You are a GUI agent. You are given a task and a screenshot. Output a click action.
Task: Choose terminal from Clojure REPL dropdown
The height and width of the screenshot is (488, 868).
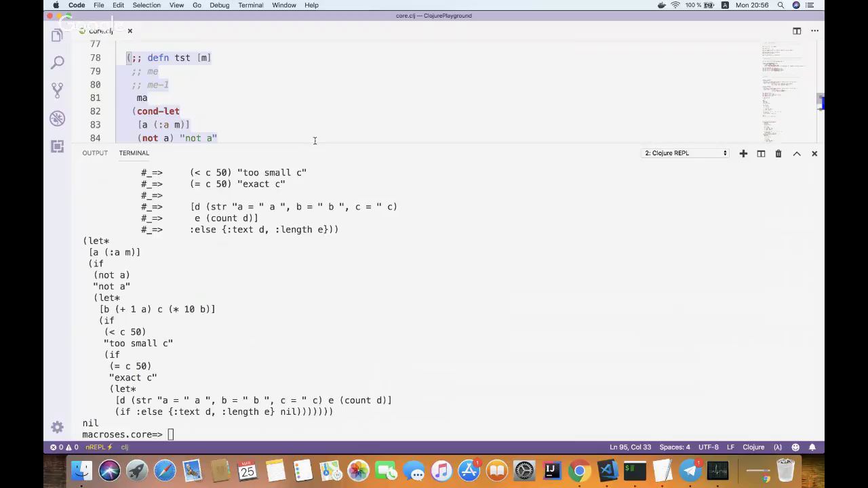[x=686, y=153]
